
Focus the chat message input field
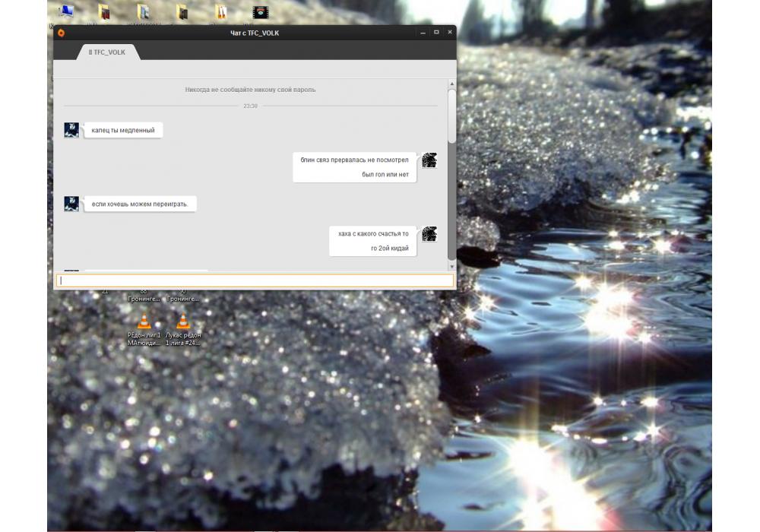[x=254, y=280]
